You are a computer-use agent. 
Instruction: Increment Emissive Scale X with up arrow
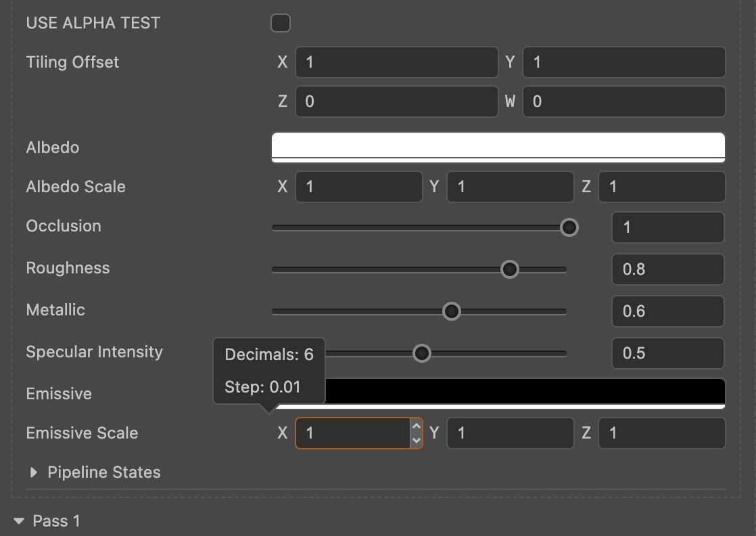click(x=416, y=426)
